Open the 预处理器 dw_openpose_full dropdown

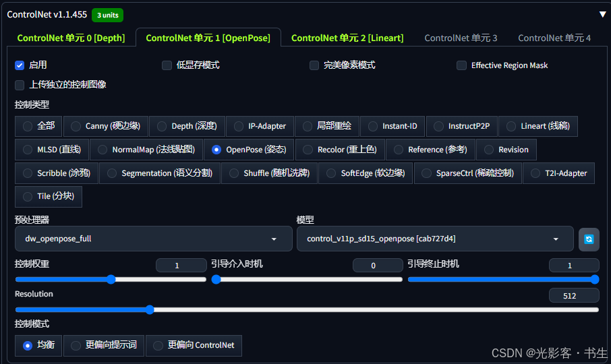pos(154,239)
